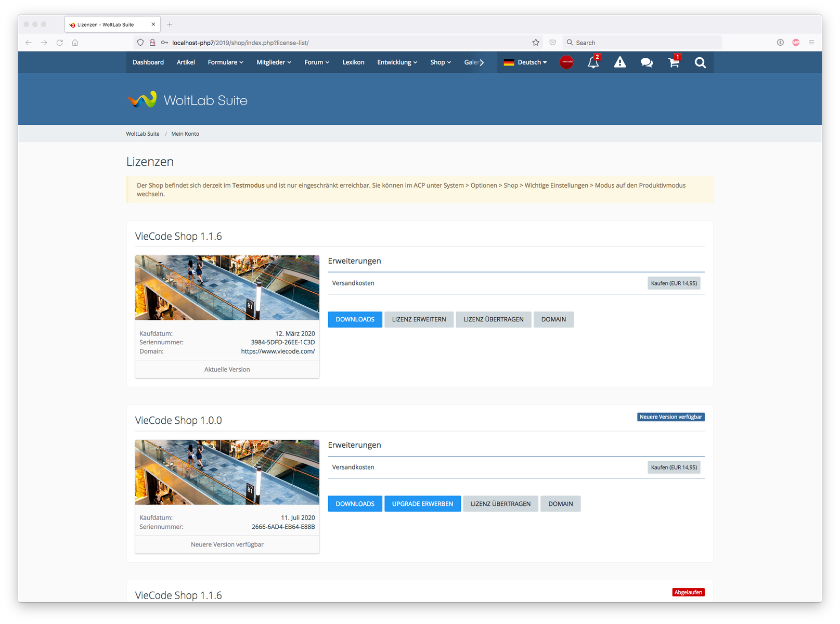Bookmark this page with the star icon
Screen dimensions: 840x624
click(536, 43)
